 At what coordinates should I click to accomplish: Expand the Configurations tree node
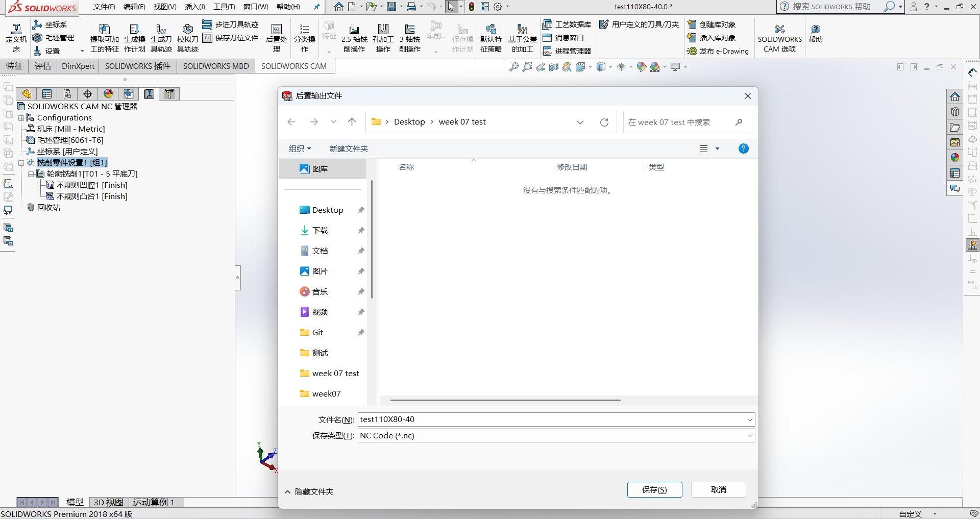coord(21,118)
